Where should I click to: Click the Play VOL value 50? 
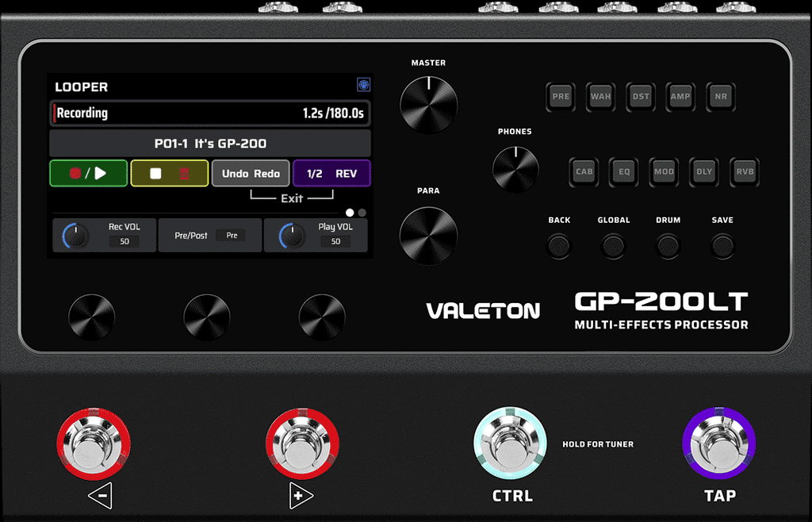coord(335,241)
